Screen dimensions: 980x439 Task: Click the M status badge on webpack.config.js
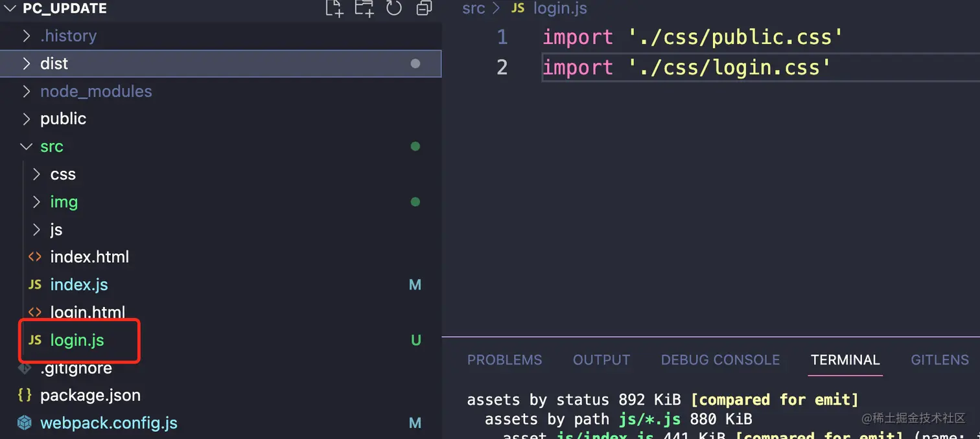[415, 423]
